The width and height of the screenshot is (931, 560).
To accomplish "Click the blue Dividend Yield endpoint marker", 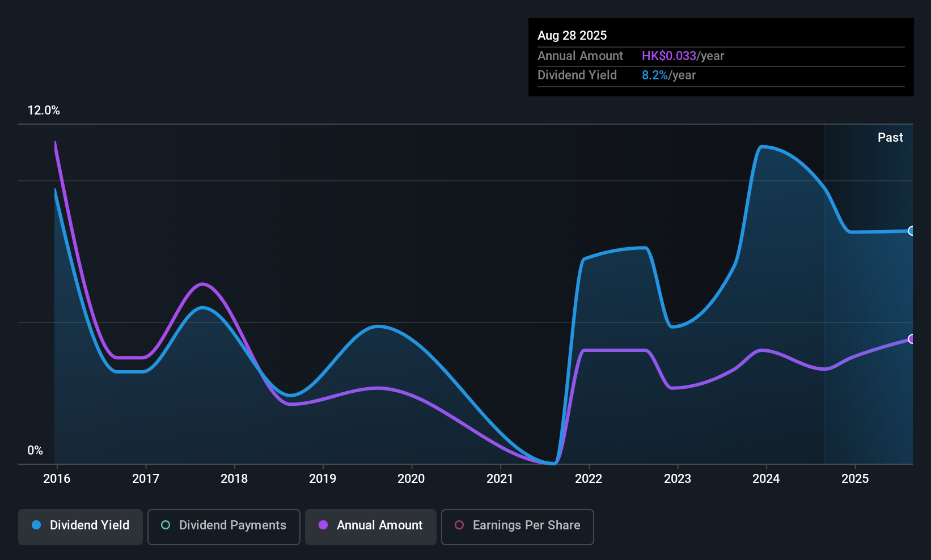I will point(912,231).
